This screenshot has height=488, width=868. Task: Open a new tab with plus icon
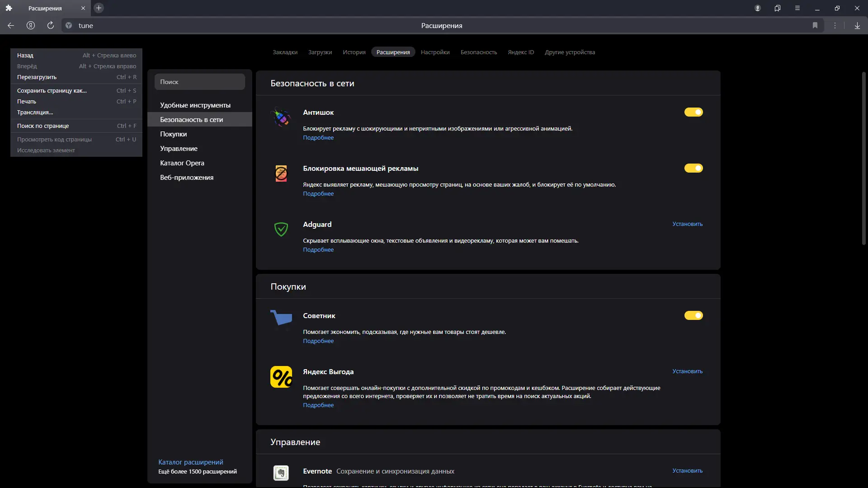tap(99, 8)
